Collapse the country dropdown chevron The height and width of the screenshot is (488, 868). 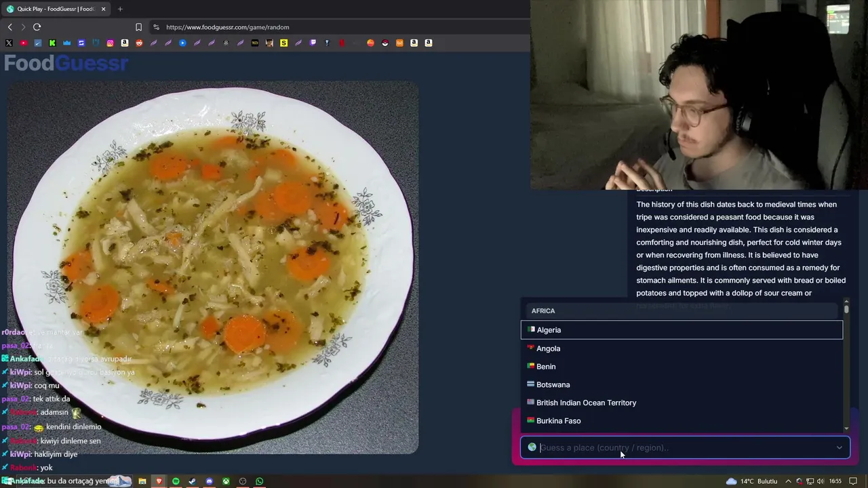tap(839, 447)
